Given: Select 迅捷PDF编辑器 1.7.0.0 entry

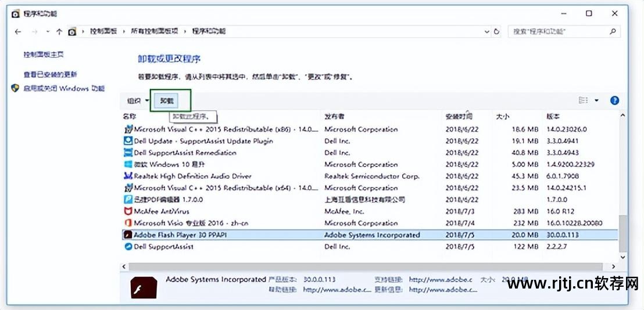Looking at the screenshot, I should [x=169, y=200].
